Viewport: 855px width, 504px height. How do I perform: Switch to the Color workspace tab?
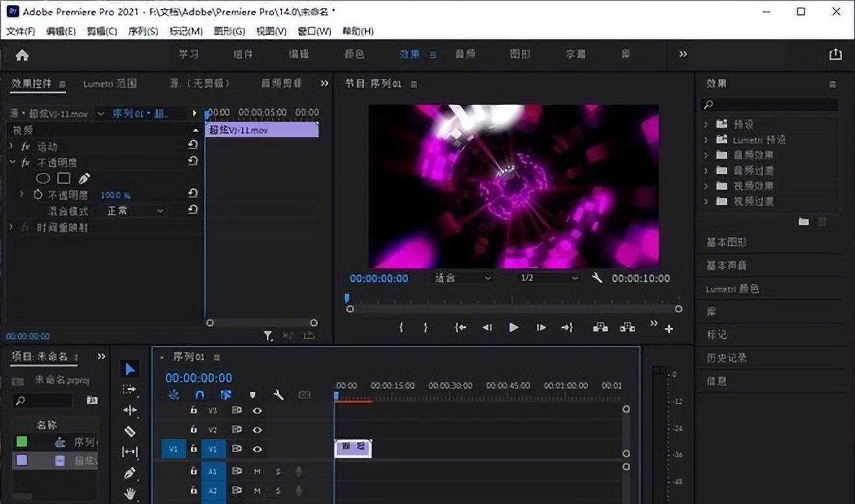354,54
